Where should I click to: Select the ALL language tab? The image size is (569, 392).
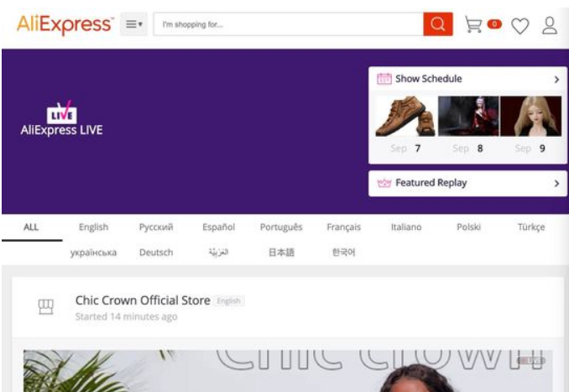(x=31, y=227)
